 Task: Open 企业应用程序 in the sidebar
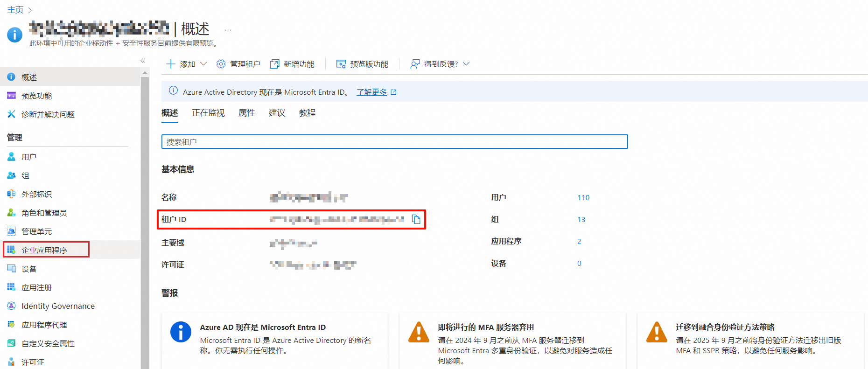tap(44, 250)
